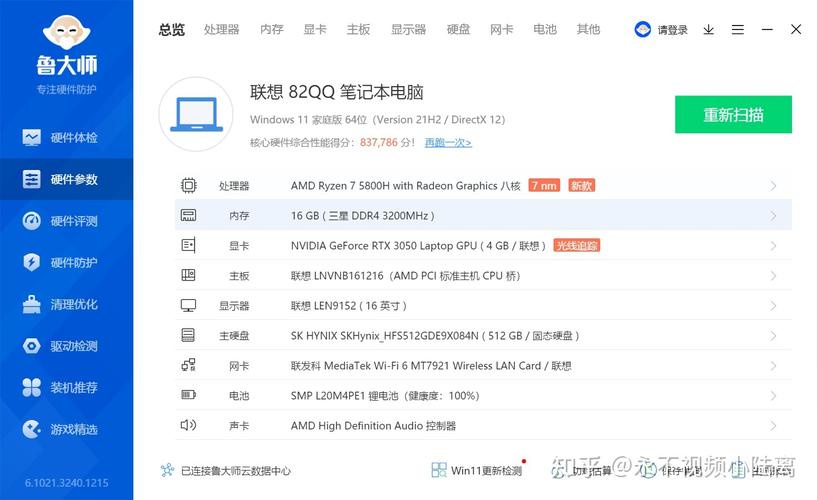Viewport: 817px width, 500px height.
Task: Expand the 内存 row chevron
Action: [x=773, y=216]
